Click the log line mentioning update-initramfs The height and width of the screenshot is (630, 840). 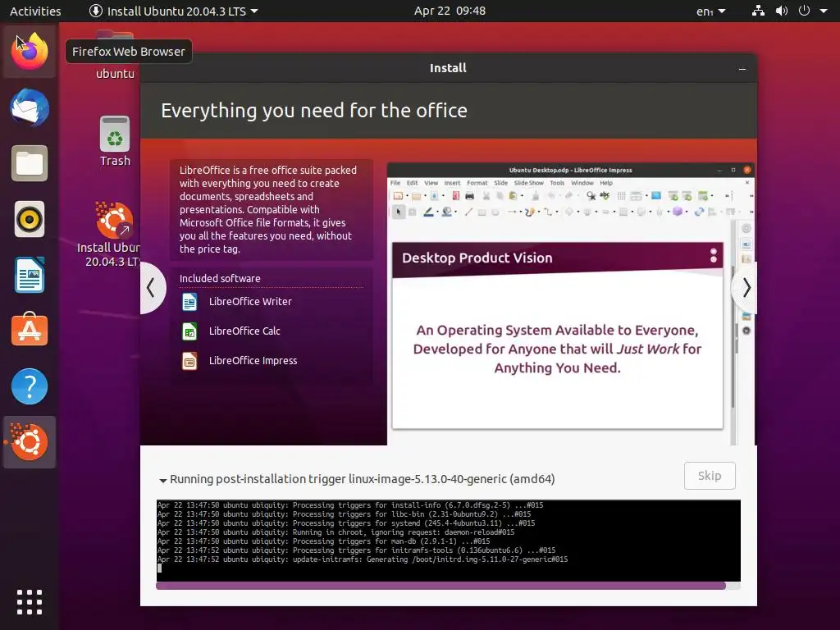point(363,559)
